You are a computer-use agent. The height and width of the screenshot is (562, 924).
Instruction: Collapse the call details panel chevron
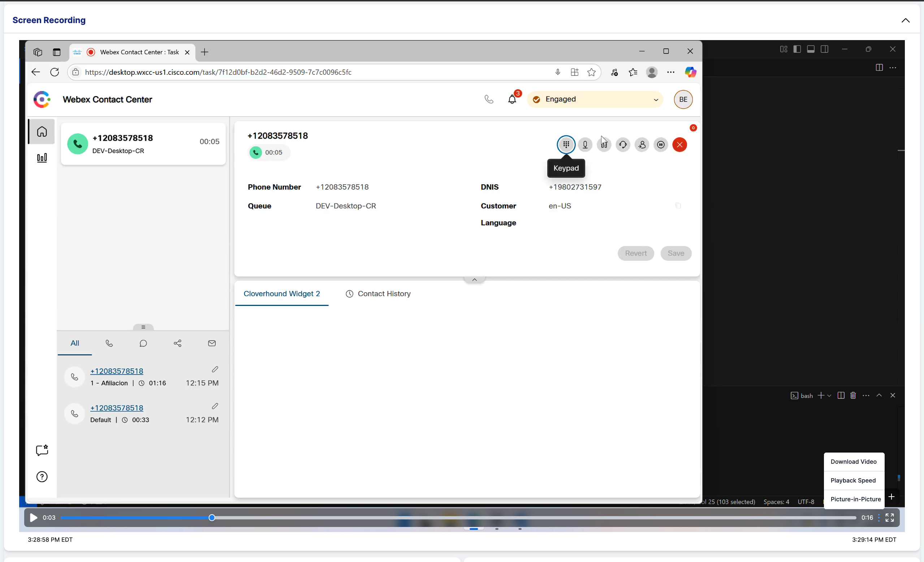pyautogui.click(x=474, y=280)
